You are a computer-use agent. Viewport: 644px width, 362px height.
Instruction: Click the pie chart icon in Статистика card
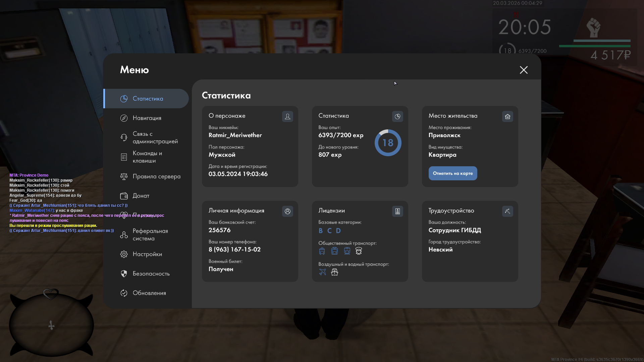pyautogui.click(x=397, y=116)
